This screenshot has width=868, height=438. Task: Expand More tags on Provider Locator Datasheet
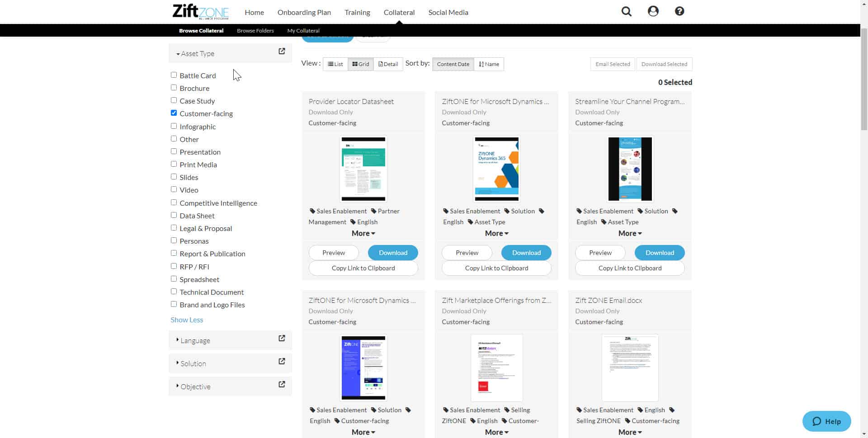[363, 234]
